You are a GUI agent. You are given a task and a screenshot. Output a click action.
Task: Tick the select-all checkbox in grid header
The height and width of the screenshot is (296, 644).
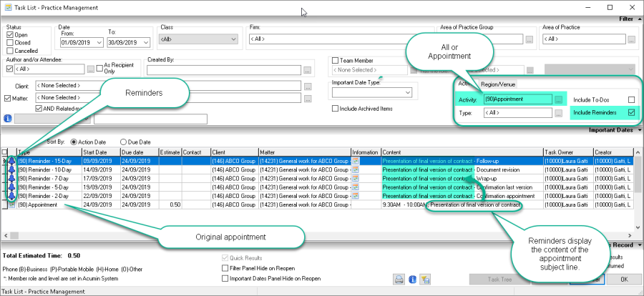(x=4, y=152)
